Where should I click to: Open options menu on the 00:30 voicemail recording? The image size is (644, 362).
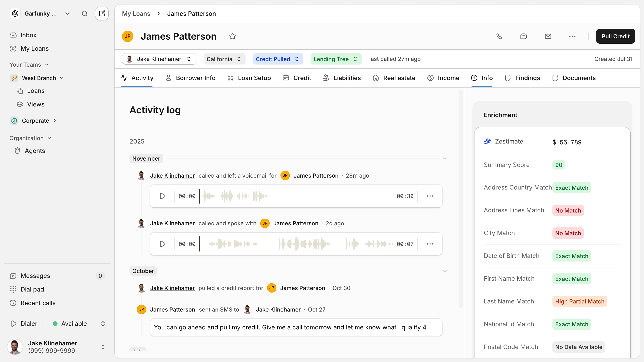point(430,196)
